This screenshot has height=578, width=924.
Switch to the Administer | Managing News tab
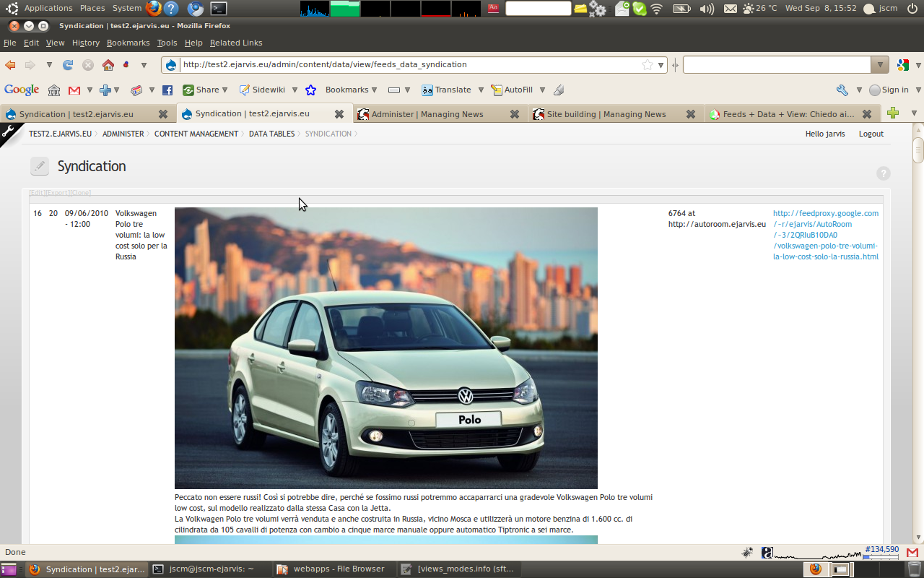[x=438, y=114]
